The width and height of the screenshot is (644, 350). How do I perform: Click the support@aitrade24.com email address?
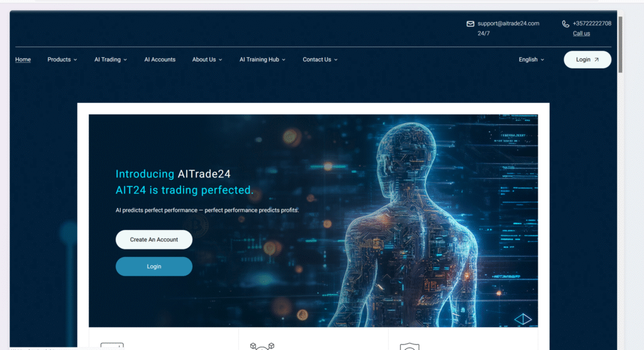pos(508,23)
